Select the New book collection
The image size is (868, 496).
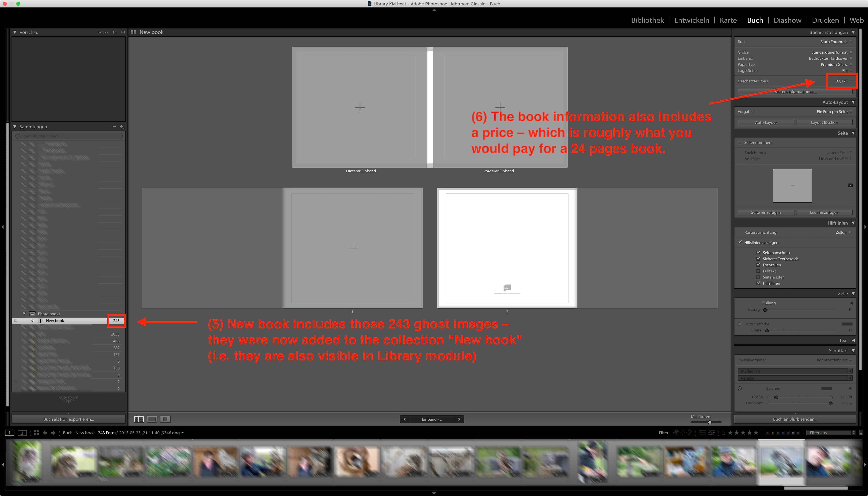pyautogui.click(x=55, y=321)
